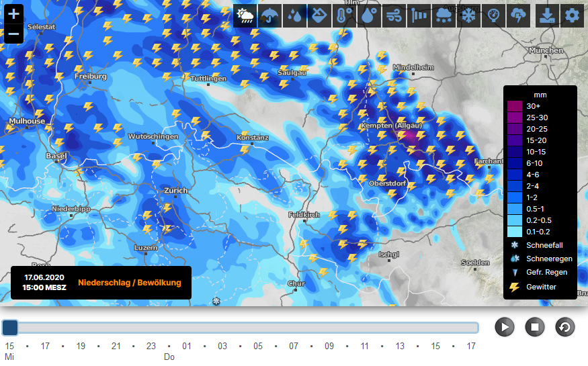Display the thunderstorm cloud layer
The width and height of the screenshot is (588, 366).
pos(518,15)
